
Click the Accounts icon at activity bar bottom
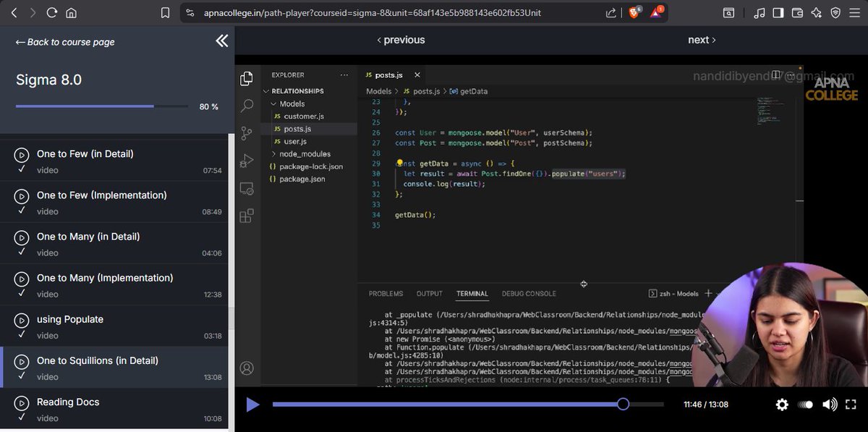tap(247, 368)
